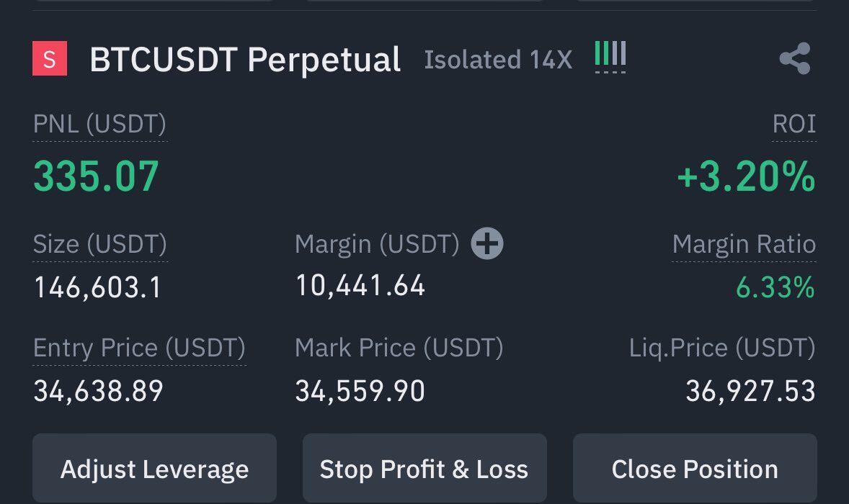The height and width of the screenshot is (504, 849).
Task: Tap the share icon for this position
Action: point(795,58)
